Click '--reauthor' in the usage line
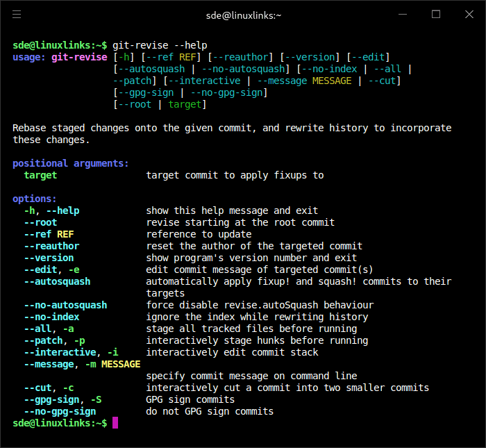The image size is (486, 448). coord(240,58)
